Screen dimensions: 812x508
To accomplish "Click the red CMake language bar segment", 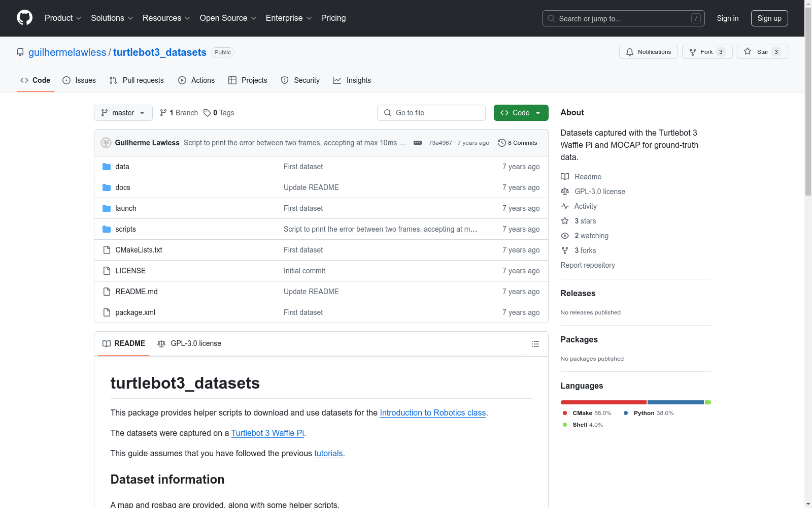I will click(603, 402).
